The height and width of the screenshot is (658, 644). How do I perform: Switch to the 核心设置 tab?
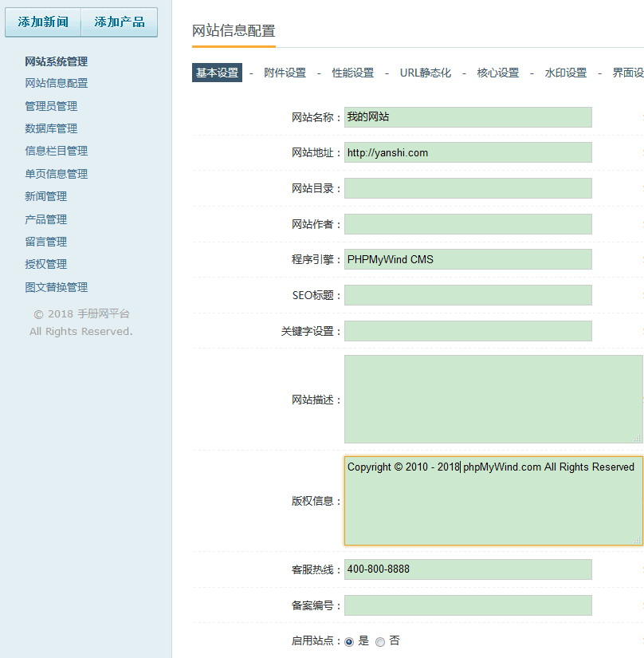(497, 73)
